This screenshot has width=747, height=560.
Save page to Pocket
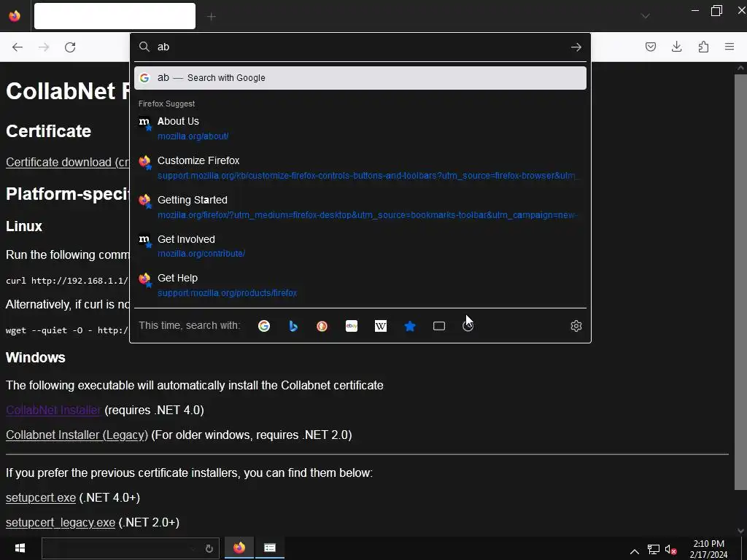click(x=650, y=47)
